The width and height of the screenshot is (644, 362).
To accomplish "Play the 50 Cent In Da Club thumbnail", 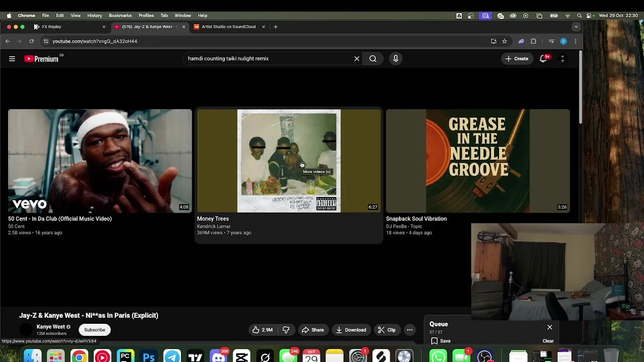I will click(100, 161).
